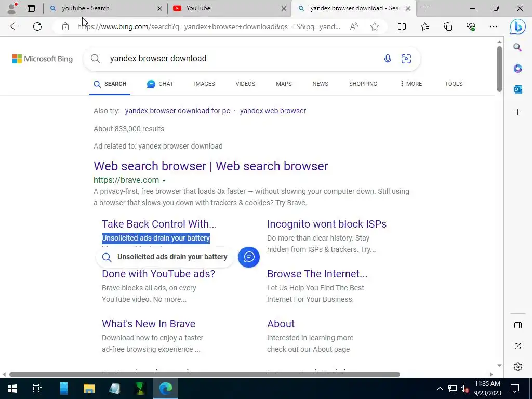This screenshot has height=399, width=532.
Task: Switch to IMAGES results
Action: 204,84
